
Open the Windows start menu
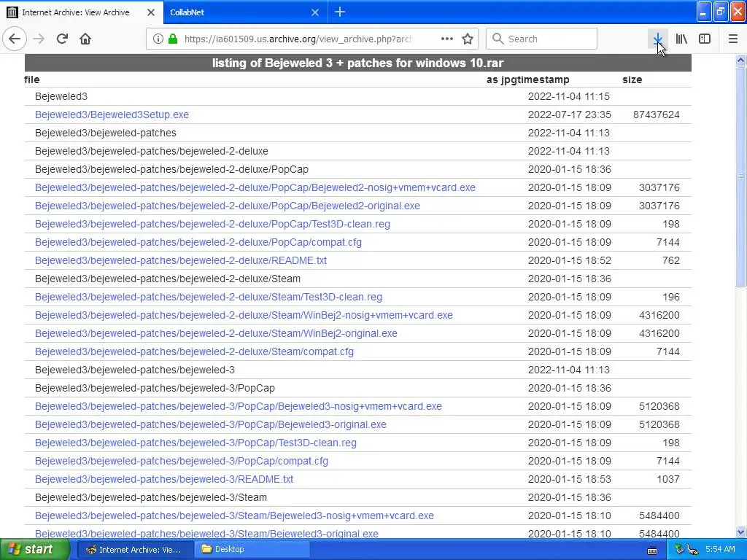coord(34,549)
